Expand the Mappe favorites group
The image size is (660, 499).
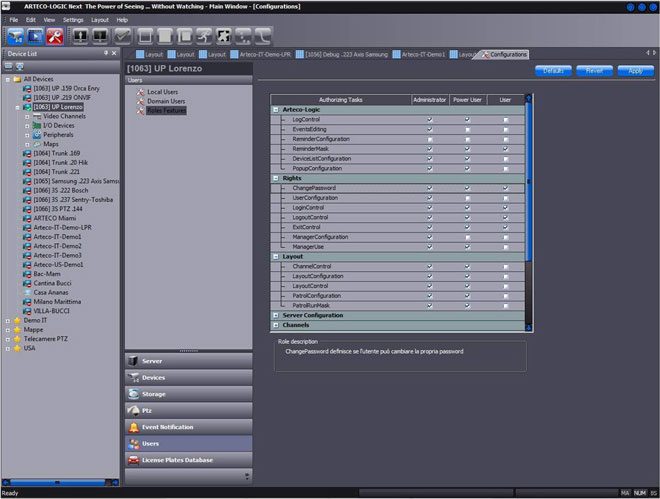pos(8,330)
